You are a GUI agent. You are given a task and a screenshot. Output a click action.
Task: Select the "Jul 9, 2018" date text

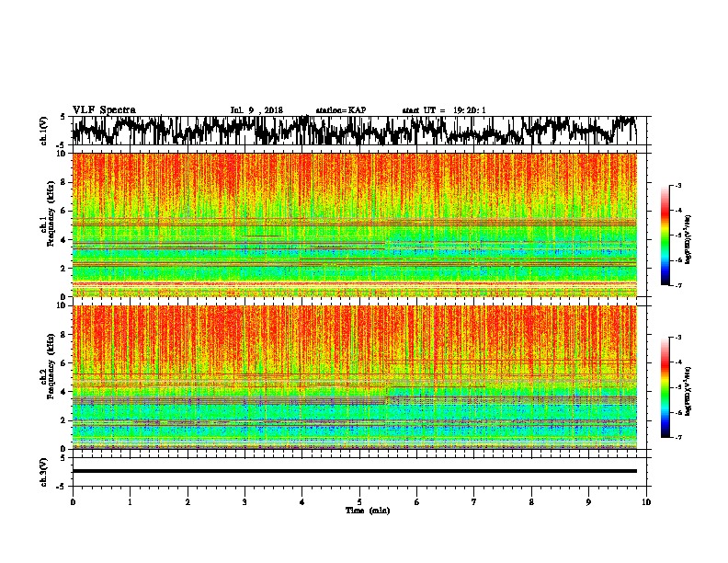click(x=256, y=110)
